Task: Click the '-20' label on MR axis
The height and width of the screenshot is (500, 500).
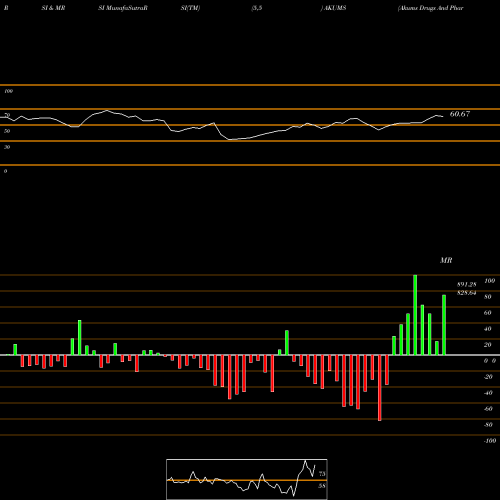Action: (x=488, y=377)
